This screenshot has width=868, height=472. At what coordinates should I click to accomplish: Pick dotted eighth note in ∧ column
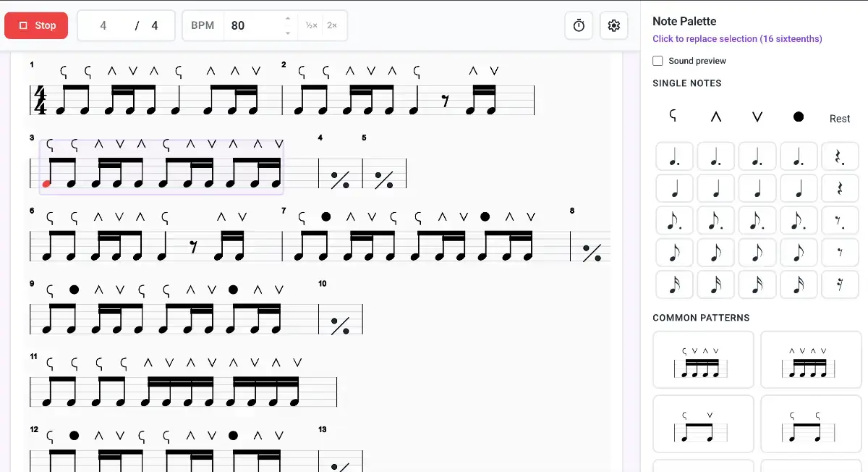[716, 220]
